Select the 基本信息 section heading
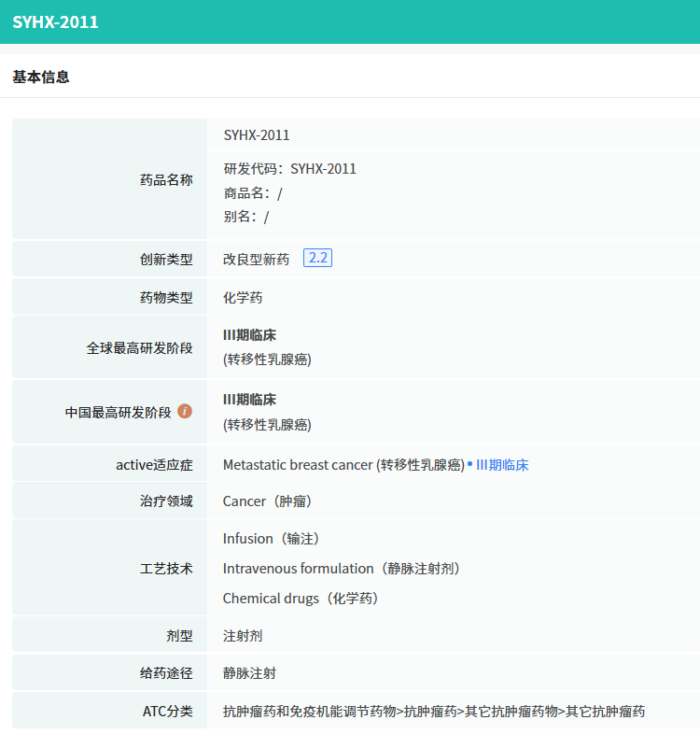700x734 pixels. tap(40, 77)
